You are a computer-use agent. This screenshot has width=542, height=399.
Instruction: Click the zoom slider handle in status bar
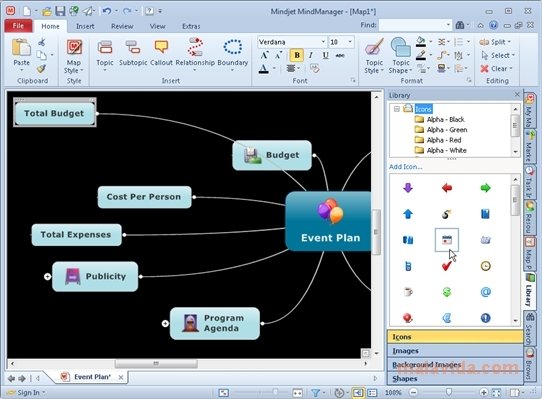(448, 392)
